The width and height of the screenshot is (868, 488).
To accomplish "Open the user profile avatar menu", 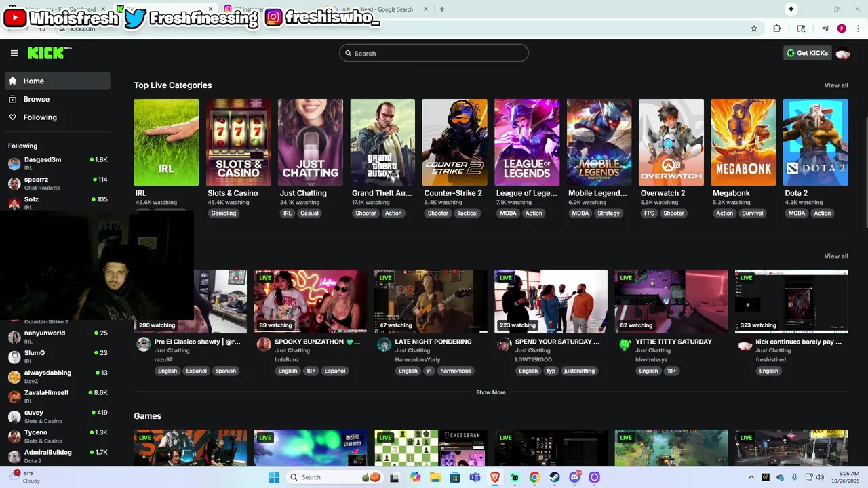I will tap(843, 53).
